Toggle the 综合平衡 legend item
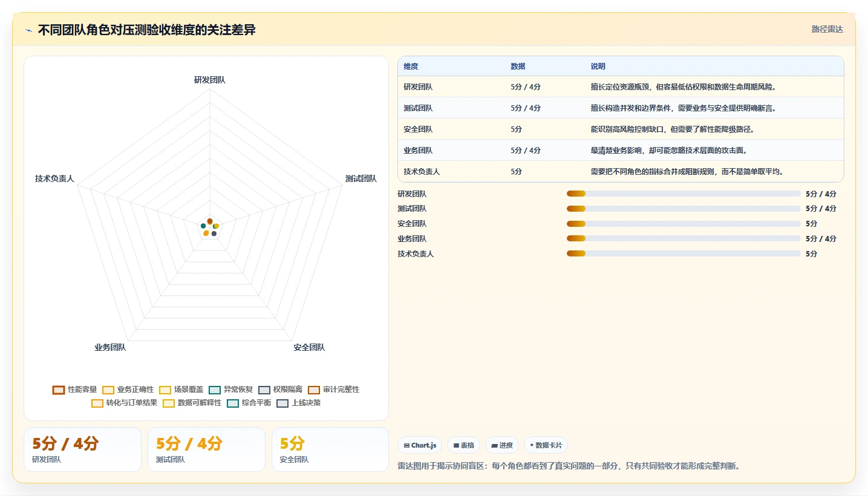 (249, 403)
